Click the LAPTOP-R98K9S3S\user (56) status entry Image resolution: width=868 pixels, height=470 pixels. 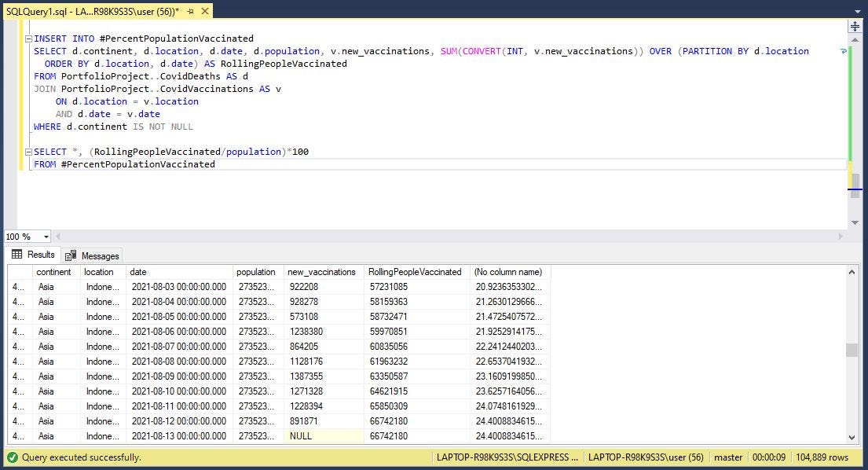pyautogui.click(x=646, y=458)
